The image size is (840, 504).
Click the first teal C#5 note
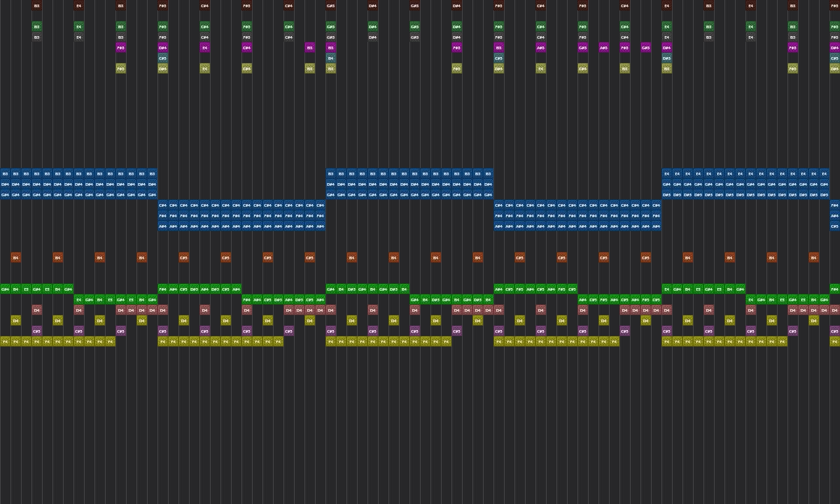click(x=163, y=58)
